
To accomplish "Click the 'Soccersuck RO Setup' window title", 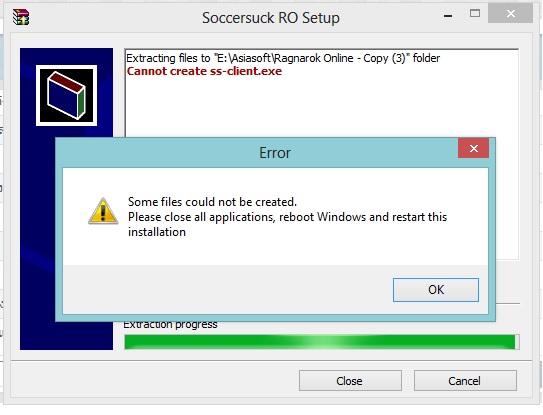I will click(x=271, y=18).
